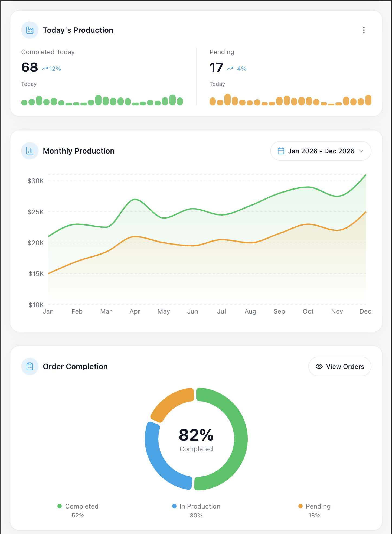Click the 82% Completed center label
The height and width of the screenshot is (534, 392).
(x=196, y=439)
